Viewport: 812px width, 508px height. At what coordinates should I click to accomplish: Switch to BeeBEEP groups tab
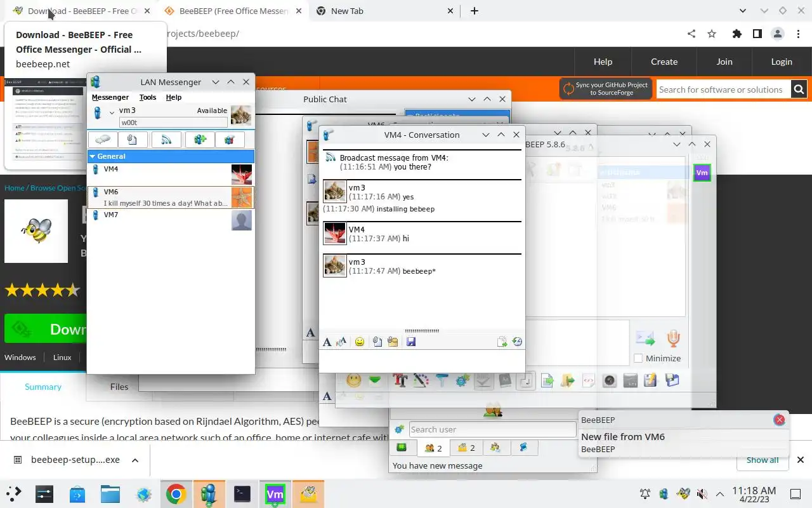click(x=496, y=448)
